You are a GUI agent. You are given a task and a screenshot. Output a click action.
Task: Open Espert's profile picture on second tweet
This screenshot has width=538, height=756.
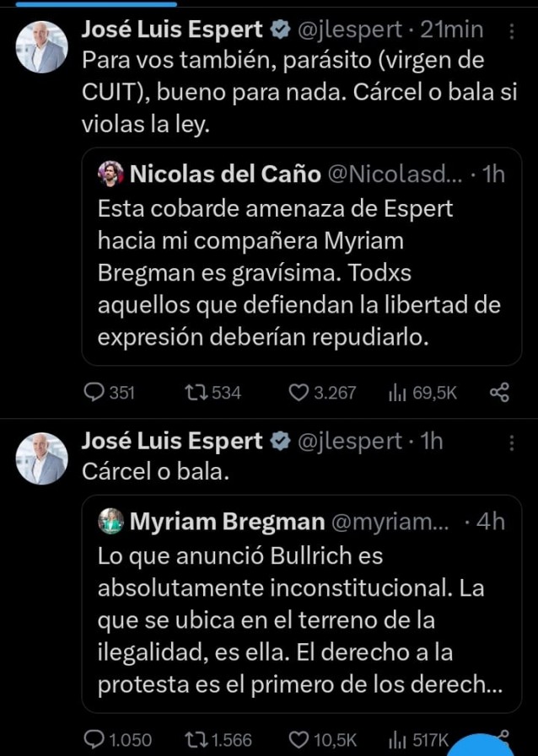41,458
